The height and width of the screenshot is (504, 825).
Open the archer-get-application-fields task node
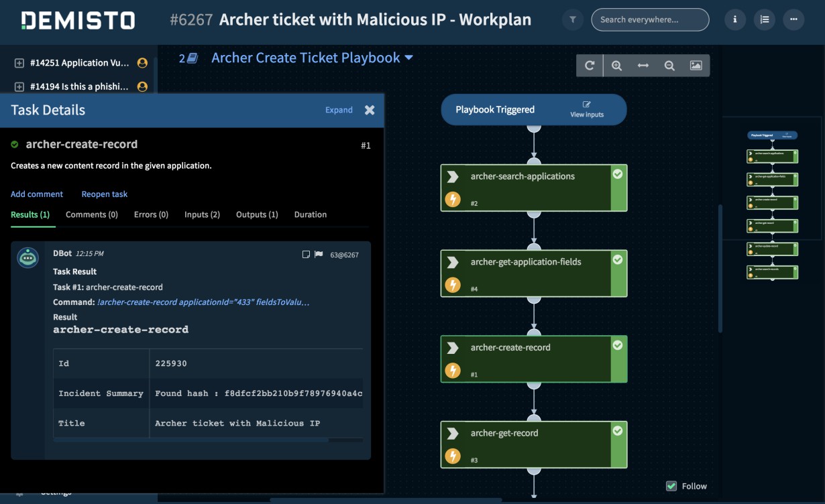[x=534, y=273]
